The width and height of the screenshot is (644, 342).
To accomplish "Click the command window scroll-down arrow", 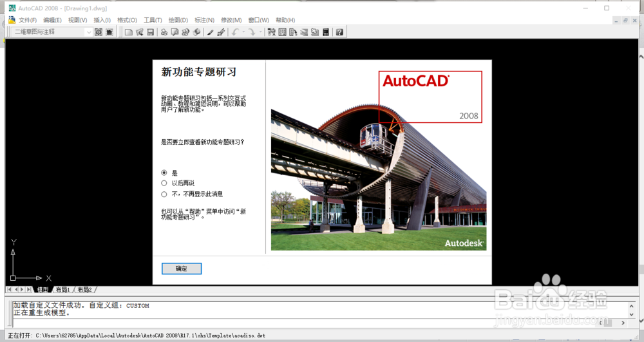I will point(632,314).
